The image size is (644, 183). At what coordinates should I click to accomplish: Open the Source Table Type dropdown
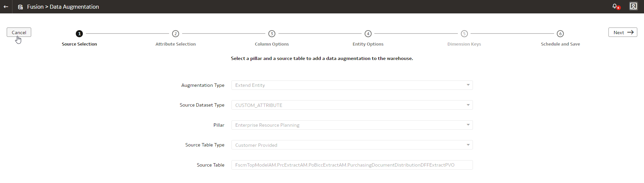point(468,145)
